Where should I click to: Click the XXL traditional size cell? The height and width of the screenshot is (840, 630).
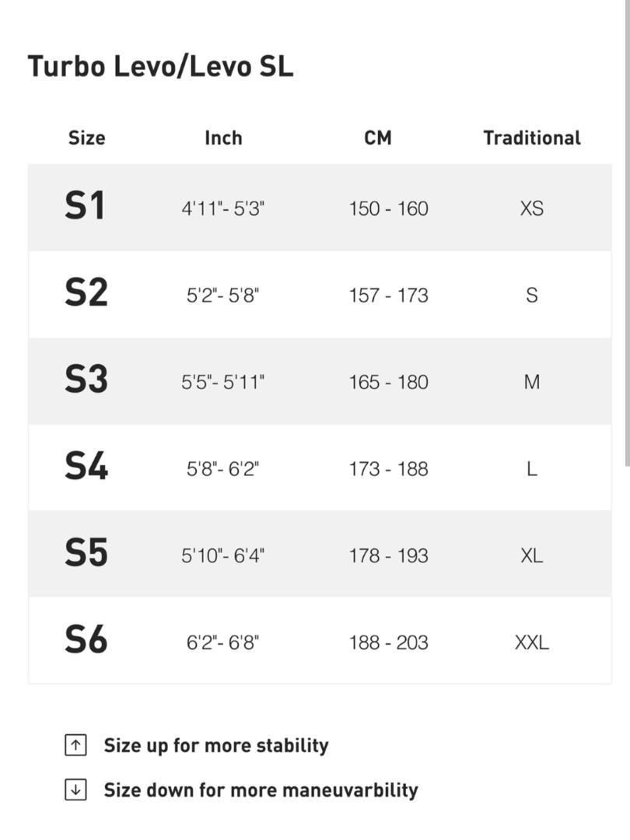532,642
